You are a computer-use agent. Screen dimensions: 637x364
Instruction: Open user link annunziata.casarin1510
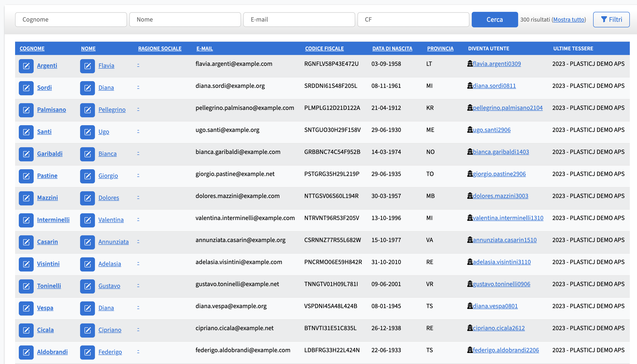505,240
